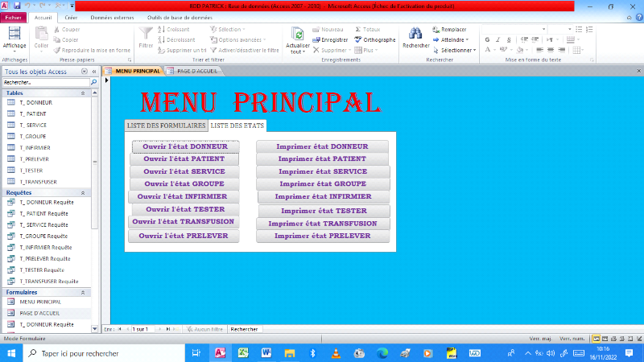
Task: Toggle italic formatting (I) in ribbon
Action: pos(497,39)
